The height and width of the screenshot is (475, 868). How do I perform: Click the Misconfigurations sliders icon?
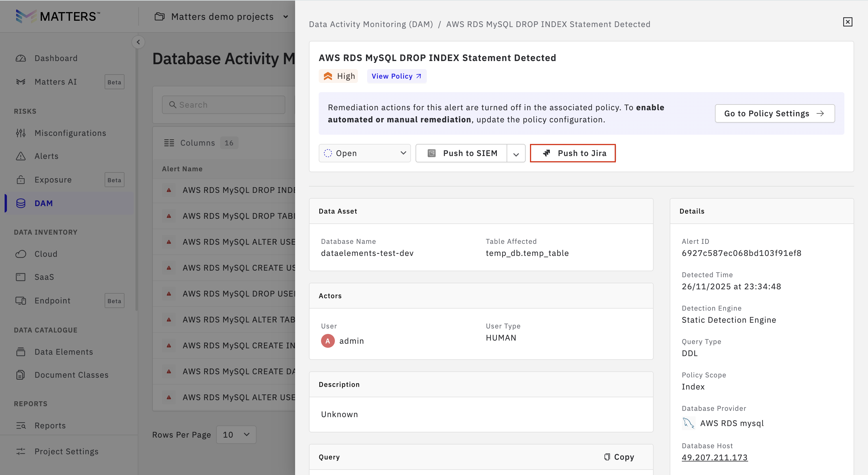click(x=20, y=133)
